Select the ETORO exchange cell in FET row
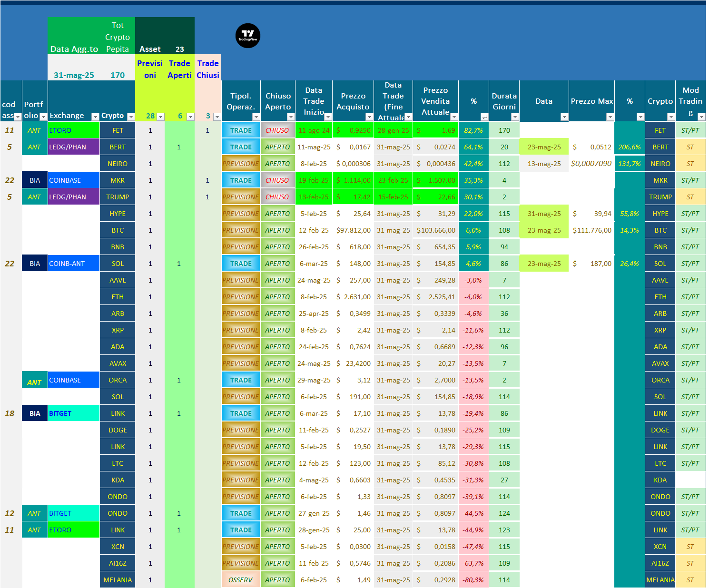 point(74,130)
